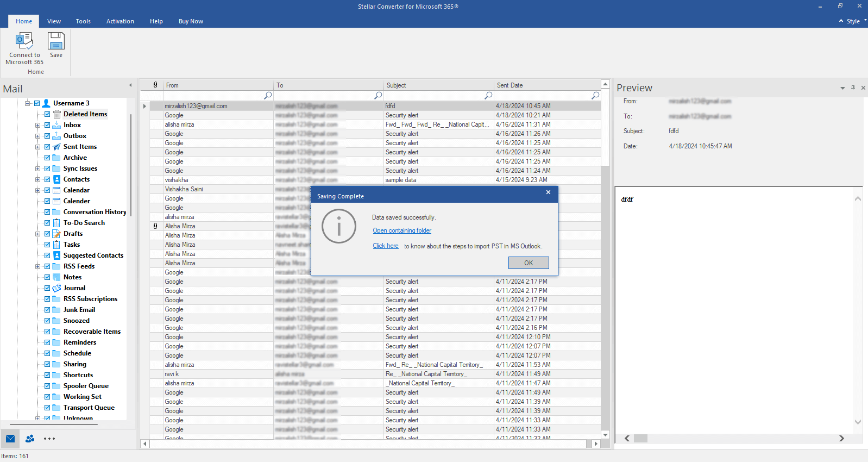Click the Calendar folder icon
Viewport: 868px width, 462px height.
pos(56,190)
